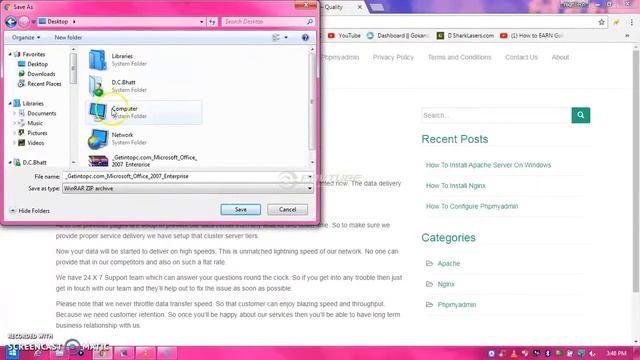This screenshot has width=640, height=360.
Task: Open the Dashboard Gokan bookmark
Action: (x=398, y=36)
